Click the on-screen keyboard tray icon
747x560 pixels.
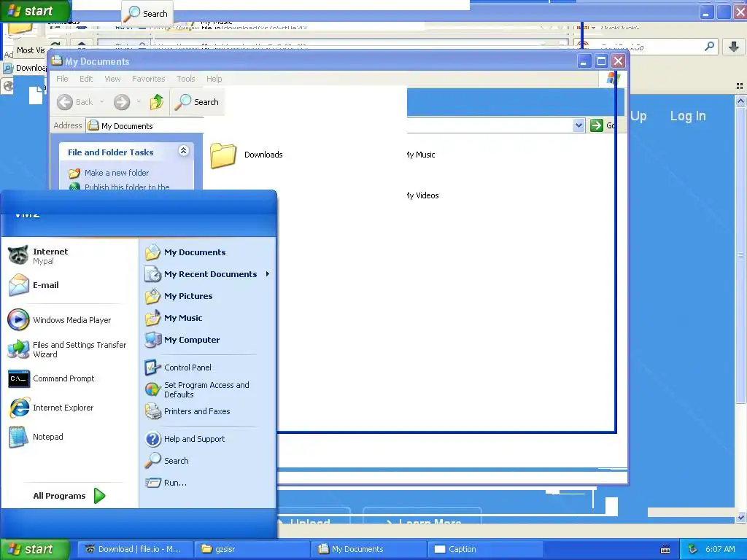[665, 550]
